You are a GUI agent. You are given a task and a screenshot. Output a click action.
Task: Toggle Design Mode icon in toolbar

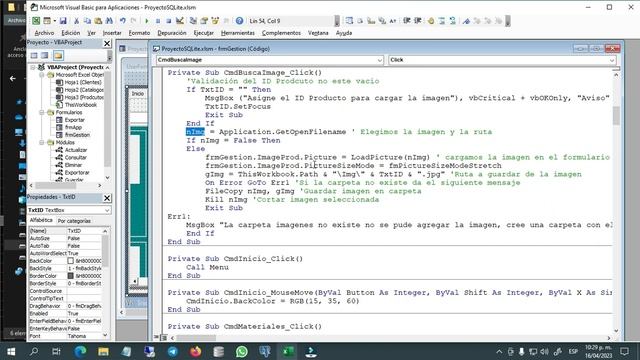point(180,21)
